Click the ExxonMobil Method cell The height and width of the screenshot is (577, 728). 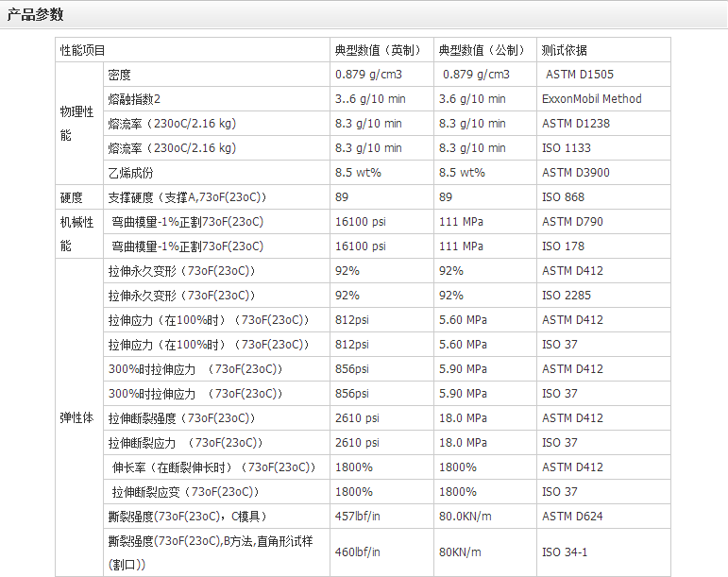(603, 99)
